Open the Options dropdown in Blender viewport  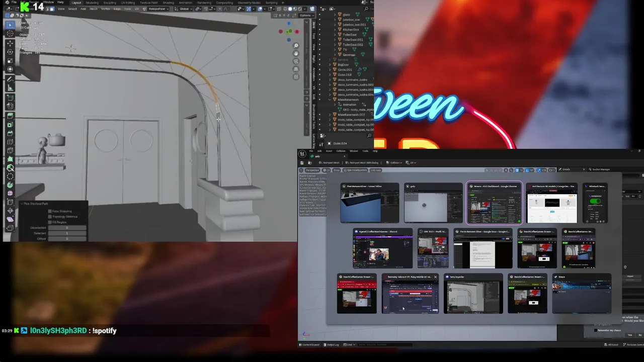306,15
